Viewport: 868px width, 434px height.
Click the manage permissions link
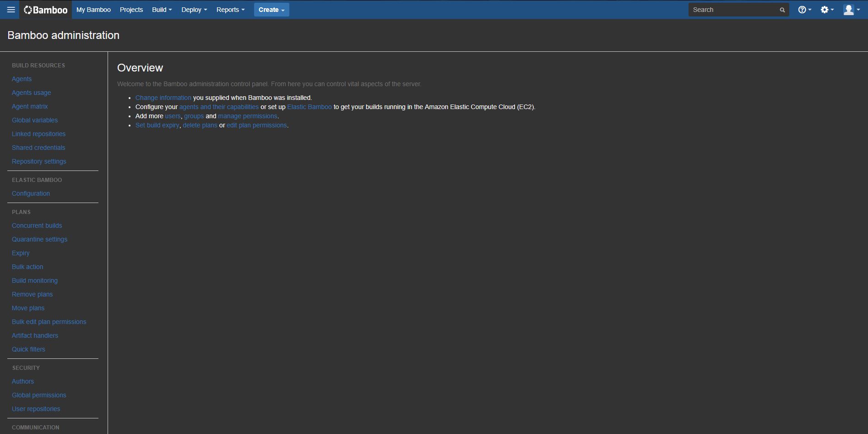(248, 116)
